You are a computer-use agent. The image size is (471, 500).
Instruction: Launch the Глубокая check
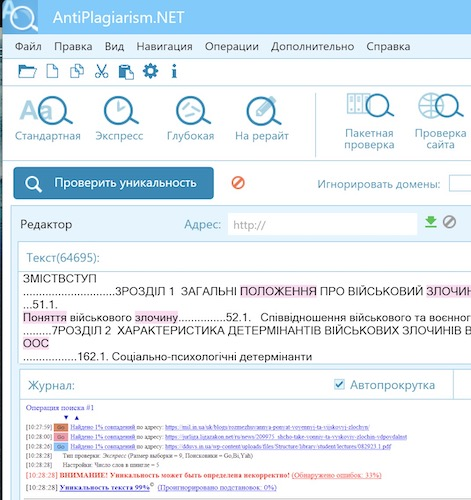tap(191, 118)
